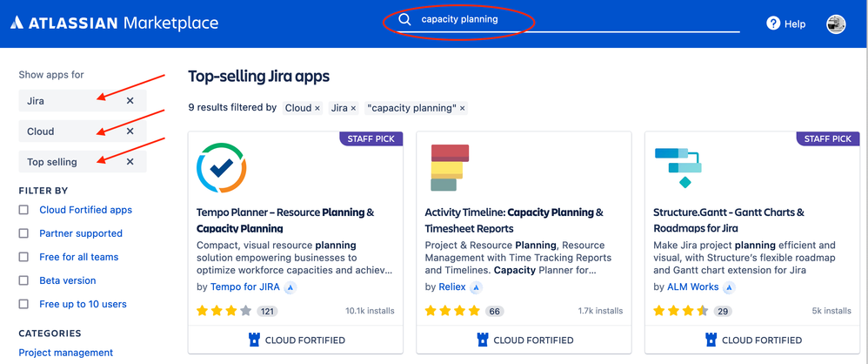This screenshot has width=868, height=364.
Task: Click the search field containing capacity planning
Action: tap(569, 19)
